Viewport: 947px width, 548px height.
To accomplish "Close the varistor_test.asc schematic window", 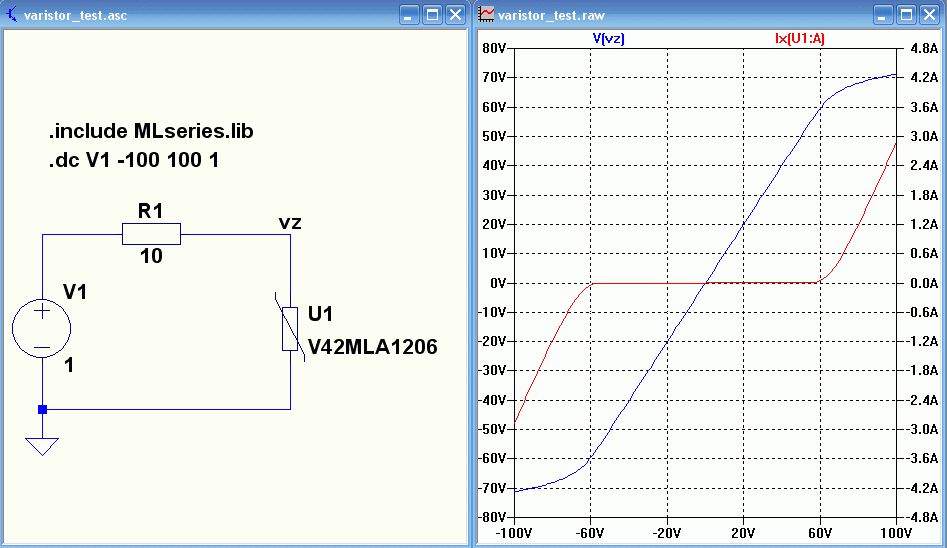I will (455, 15).
